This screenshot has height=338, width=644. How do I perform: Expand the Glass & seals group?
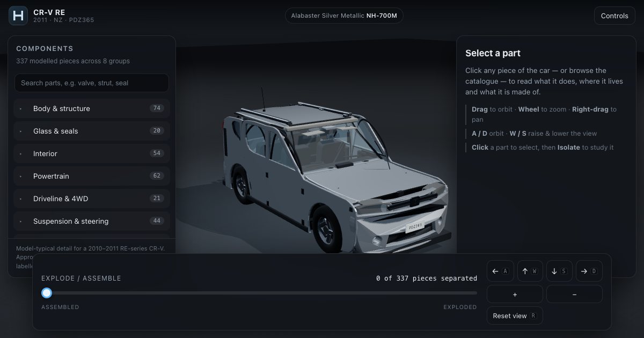(92, 131)
